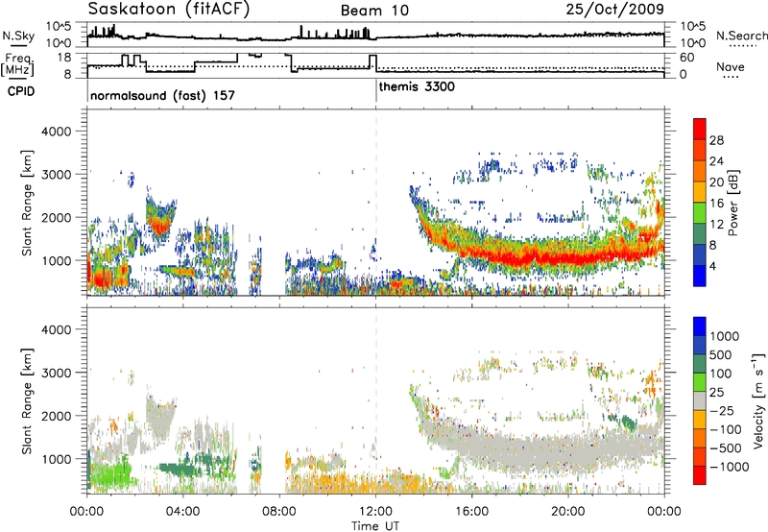Click the '3000' tick on the velocity panel
Image resolution: width=768 pixels, height=532 pixels.
pyautogui.click(x=56, y=373)
